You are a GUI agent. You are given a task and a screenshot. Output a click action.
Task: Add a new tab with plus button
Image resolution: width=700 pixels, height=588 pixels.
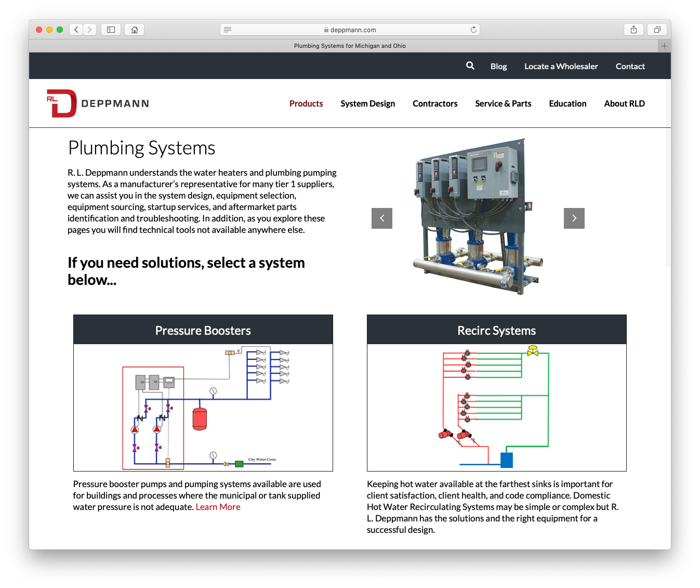click(x=664, y=46)
